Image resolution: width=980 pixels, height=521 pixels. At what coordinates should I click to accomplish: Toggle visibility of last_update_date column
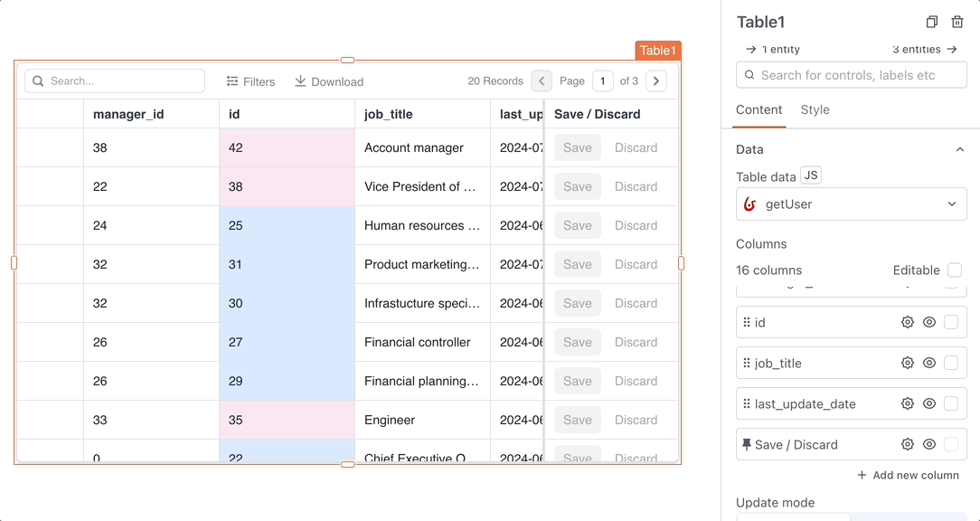click(929, 403)
